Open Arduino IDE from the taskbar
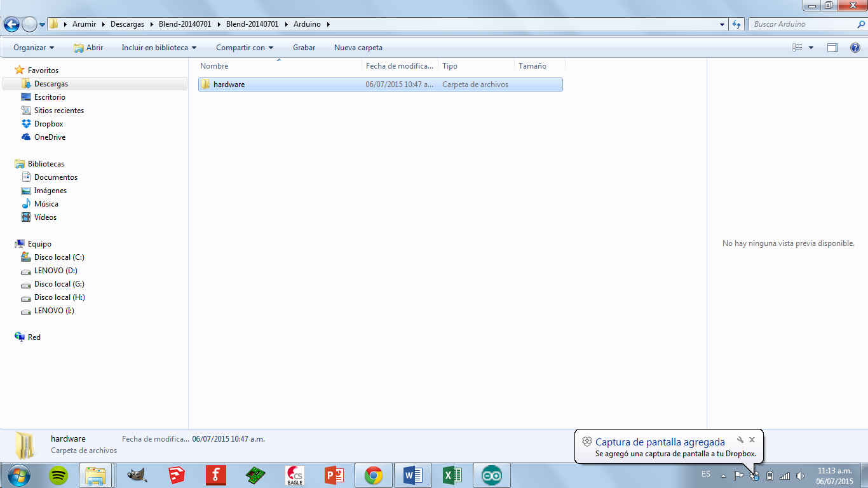 (492, 475)
